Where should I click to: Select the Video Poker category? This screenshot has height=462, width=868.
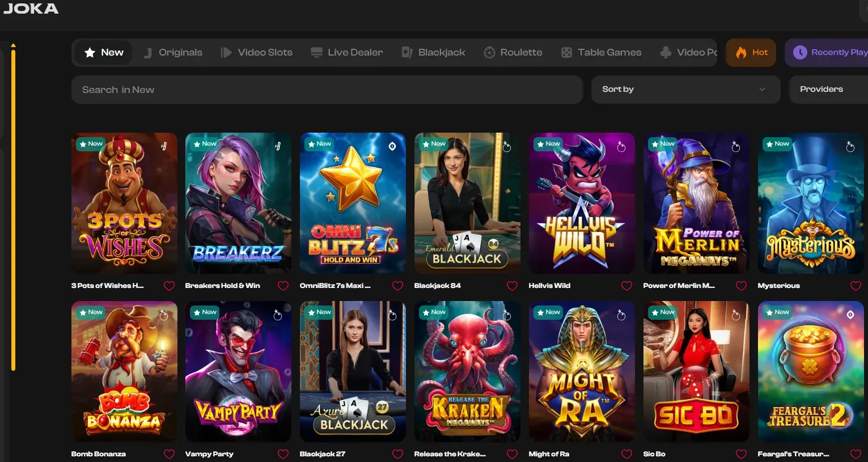689,52
